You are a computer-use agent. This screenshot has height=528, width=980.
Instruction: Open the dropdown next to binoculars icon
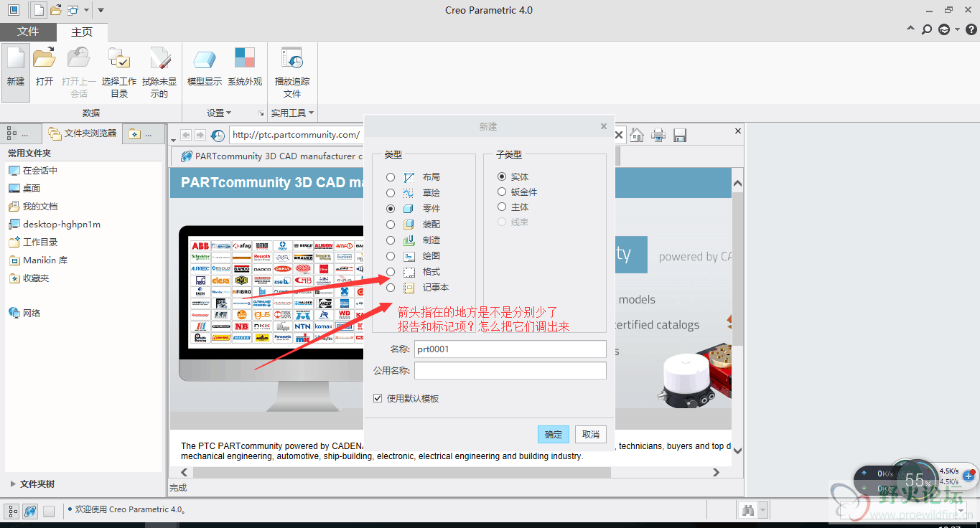(x=762, y=510)
